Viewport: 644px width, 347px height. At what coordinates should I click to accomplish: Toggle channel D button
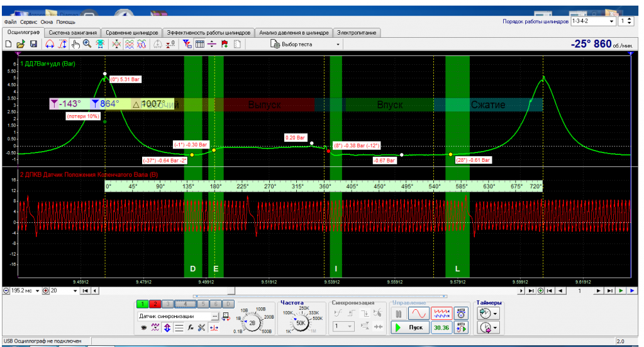coord(228,304)
